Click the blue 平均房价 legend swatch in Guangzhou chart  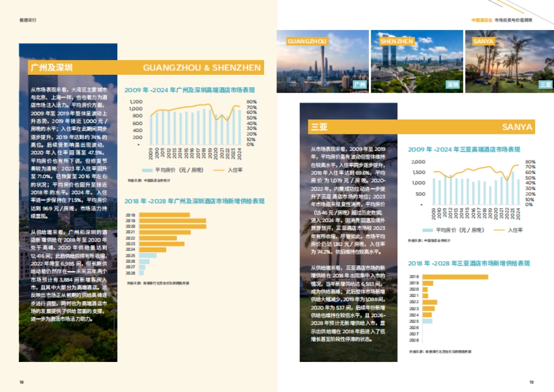(147, 170)
